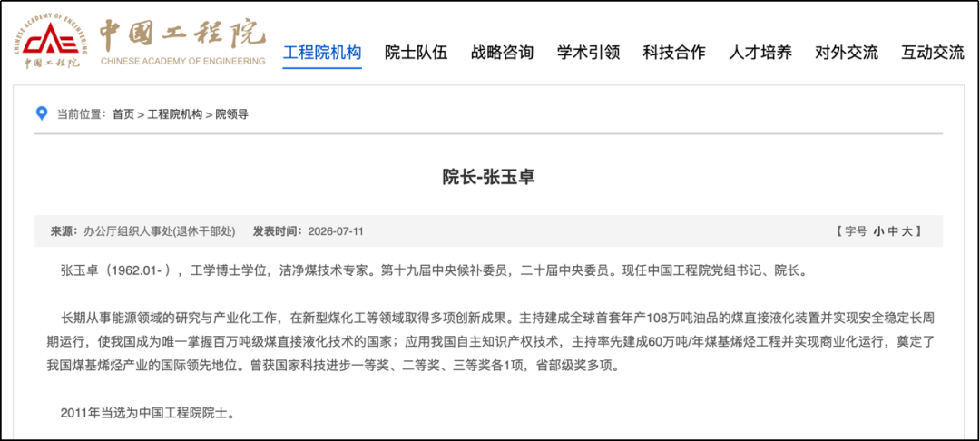This screenshot has width=980, height=441.
Task: Open the 战略咨询 menu
Action: (x=503, y=53)
